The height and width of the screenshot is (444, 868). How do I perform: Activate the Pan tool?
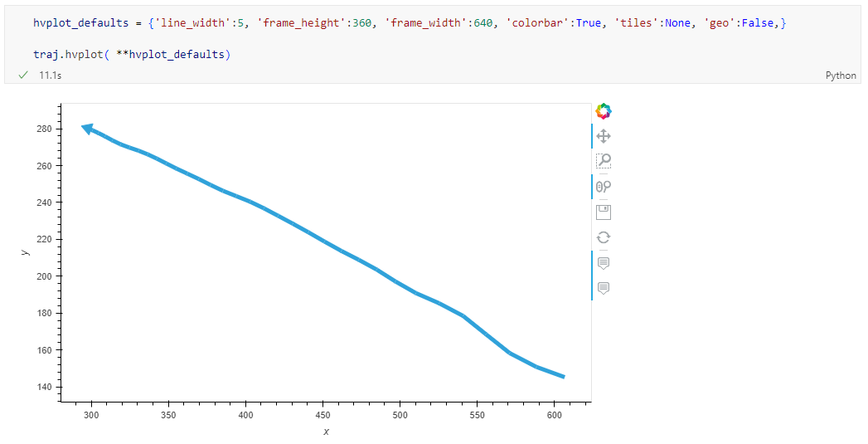click(604, 136)
